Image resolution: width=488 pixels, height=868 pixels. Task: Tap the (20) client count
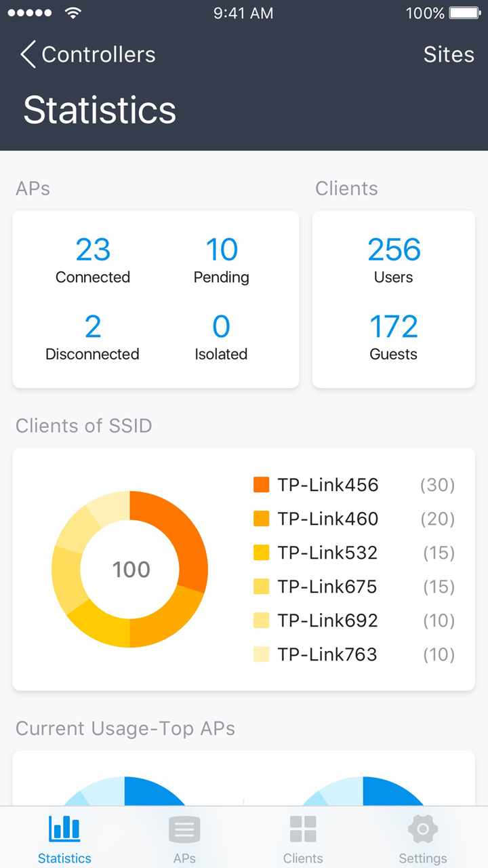pyautogui.click(x=437, y=519)
